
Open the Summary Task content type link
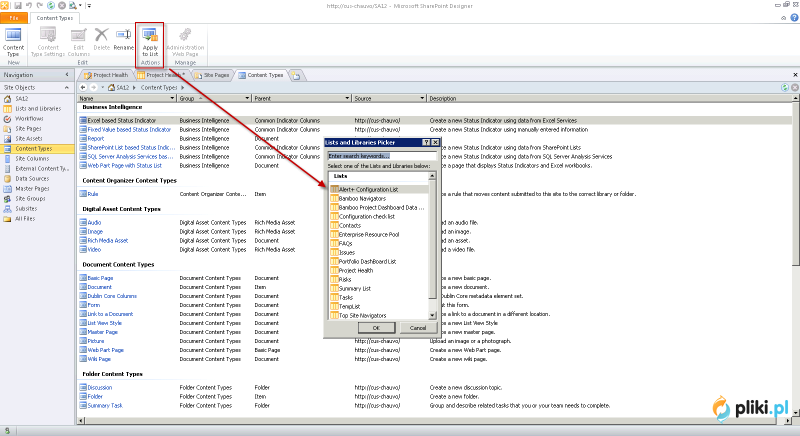(105, 406)
